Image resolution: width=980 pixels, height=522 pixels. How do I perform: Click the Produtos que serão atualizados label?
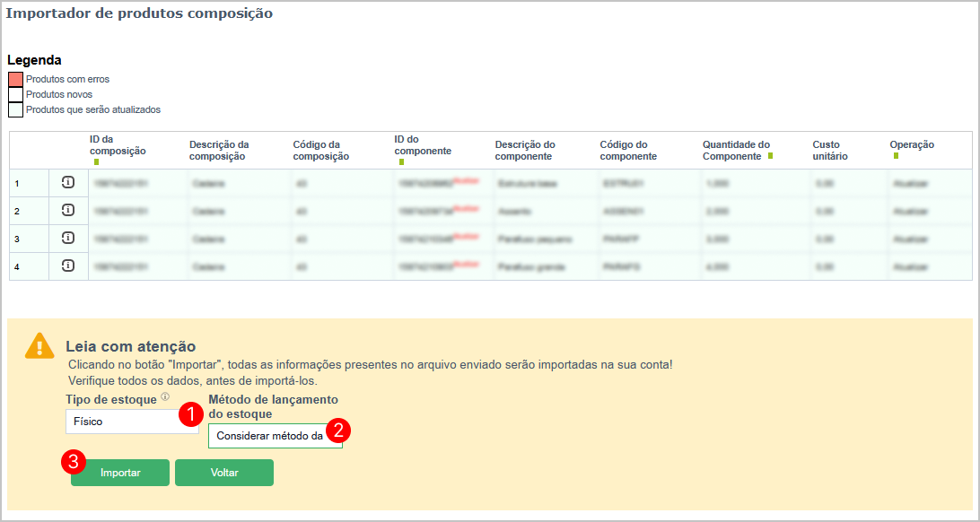(x=93, y=109)
